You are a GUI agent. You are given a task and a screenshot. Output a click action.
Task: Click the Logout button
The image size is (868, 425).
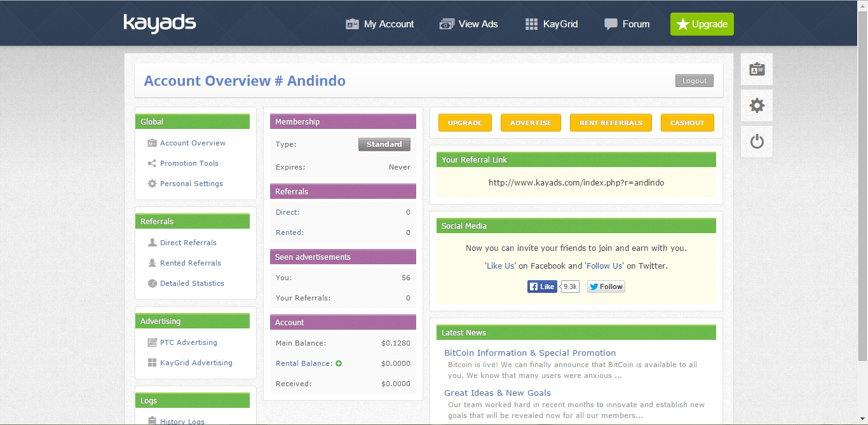(695, 81)
